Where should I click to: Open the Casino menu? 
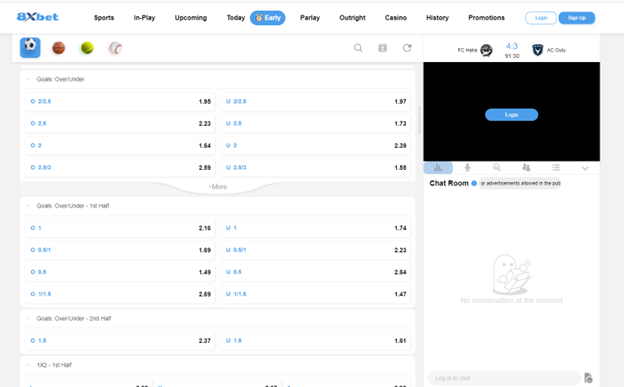(x=396, y=18)
